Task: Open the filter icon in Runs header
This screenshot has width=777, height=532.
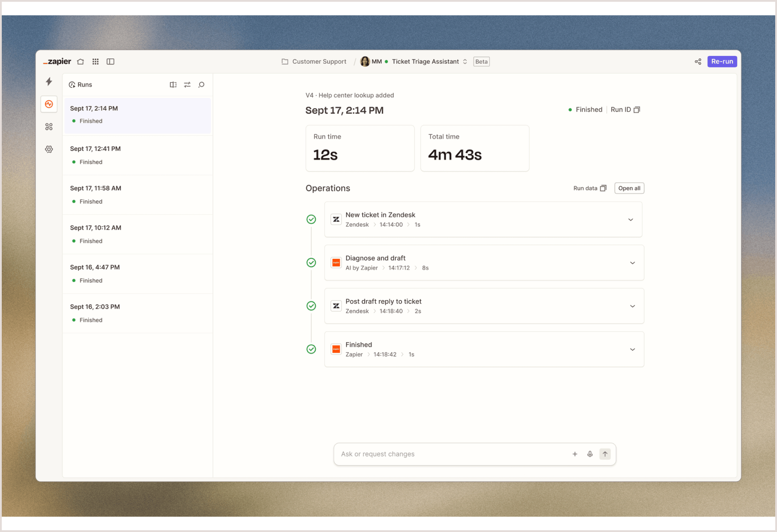Action: click(187, 85)
